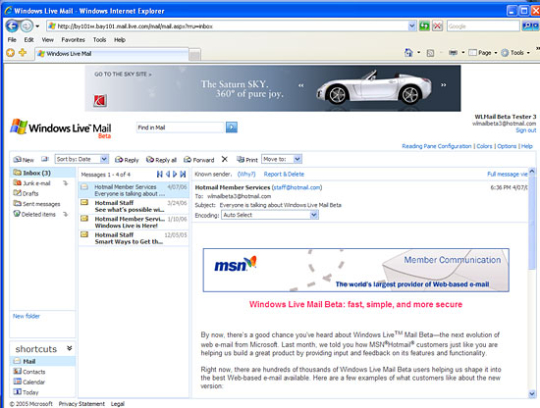540x408 pixels.
Task: Click the browser Back arrow button
Action: 12,26
